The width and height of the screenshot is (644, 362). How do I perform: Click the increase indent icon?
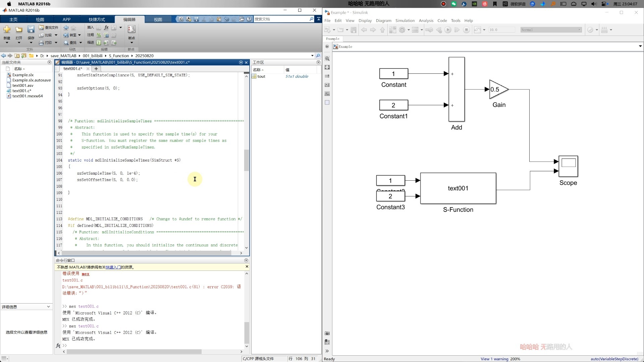[x=106, y=43]
